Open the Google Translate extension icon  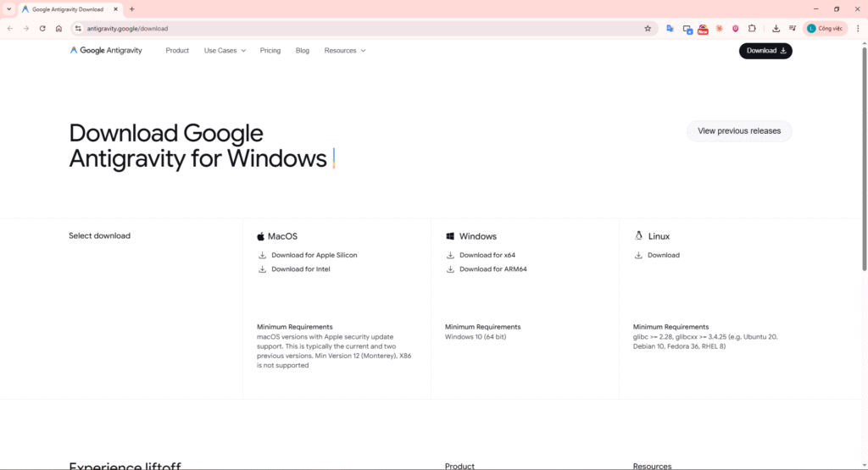670,28
